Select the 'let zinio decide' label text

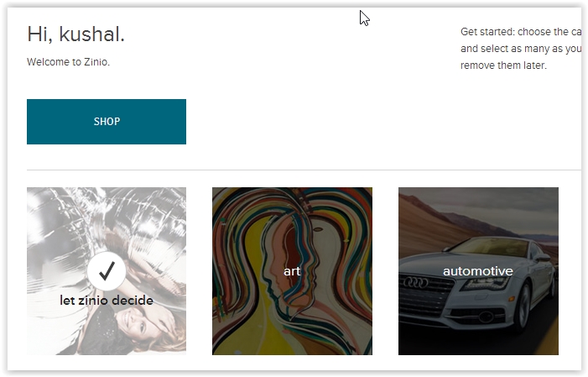[107, 301]
